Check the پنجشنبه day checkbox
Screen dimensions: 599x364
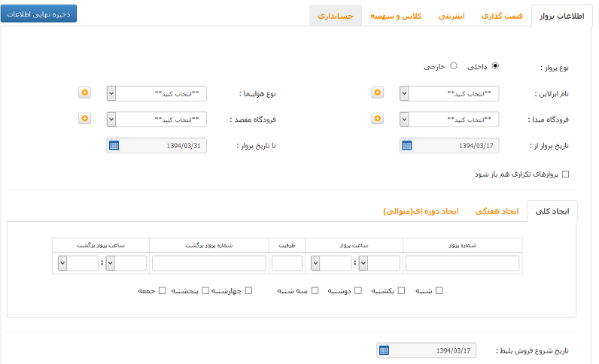tap(205, 290)
